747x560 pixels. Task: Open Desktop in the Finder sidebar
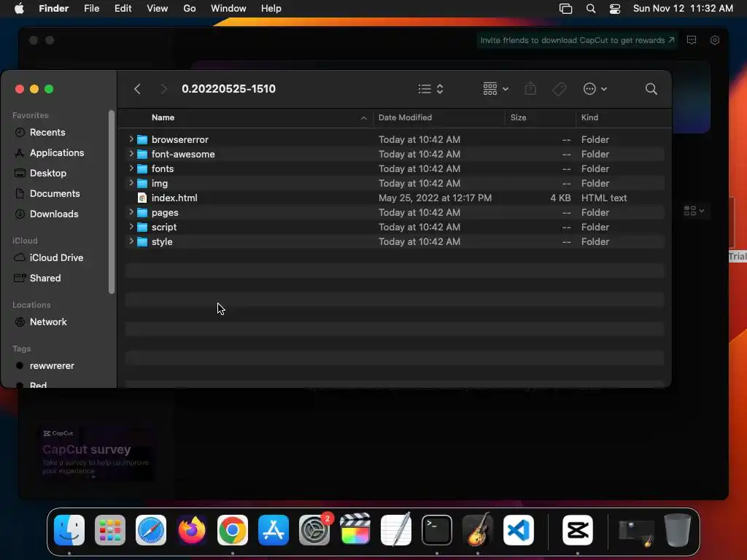[47, 174]
